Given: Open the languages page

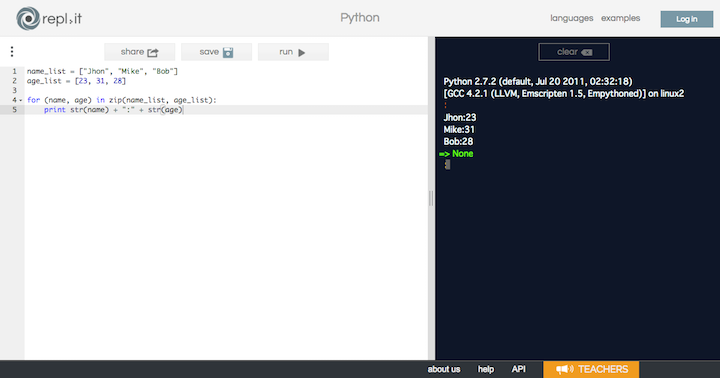Looking at the screenshot, I should coord(572,18).
